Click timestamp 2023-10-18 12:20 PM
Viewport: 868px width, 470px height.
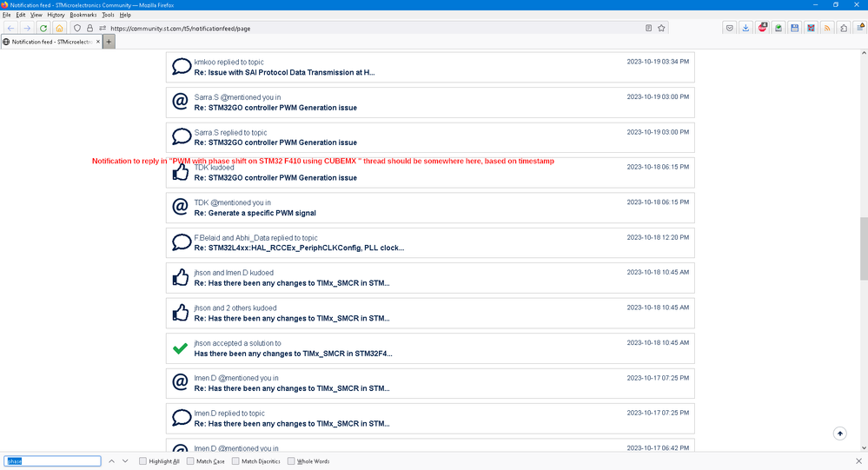click(x=658, y=237)
